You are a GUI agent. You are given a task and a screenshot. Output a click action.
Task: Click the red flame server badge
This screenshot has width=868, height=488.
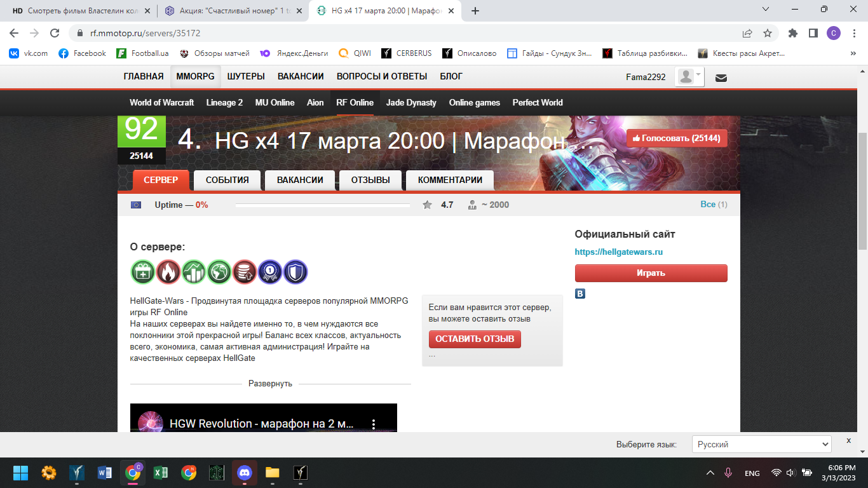[x=168, y=272]
